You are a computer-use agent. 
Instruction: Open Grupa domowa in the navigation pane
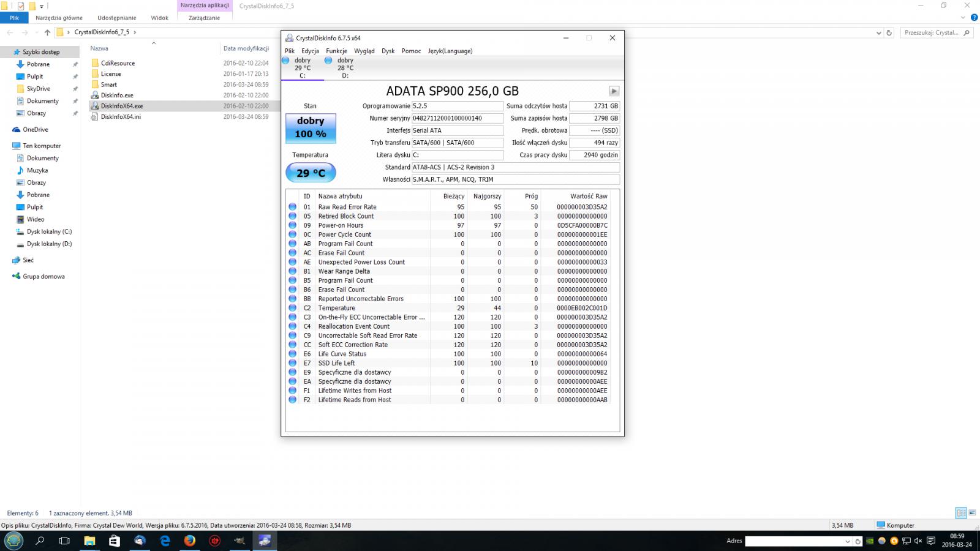pyautogui.click(x=43, y=276)
